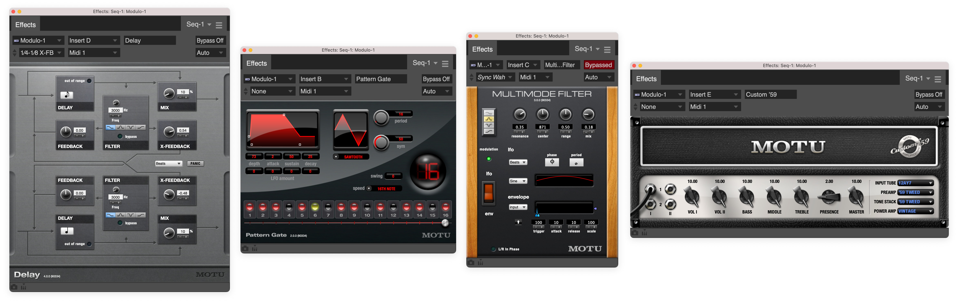Click the camera icon in the Multimode Filter footer
This screenshot has width=980, height=303.
(x=471, y=262)
